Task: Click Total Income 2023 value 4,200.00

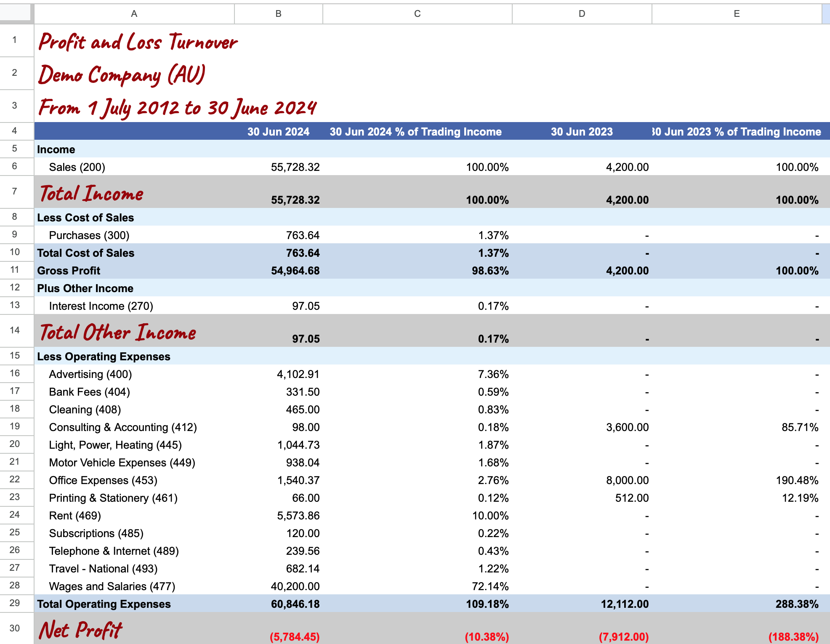Action: [x=627, y=200]
